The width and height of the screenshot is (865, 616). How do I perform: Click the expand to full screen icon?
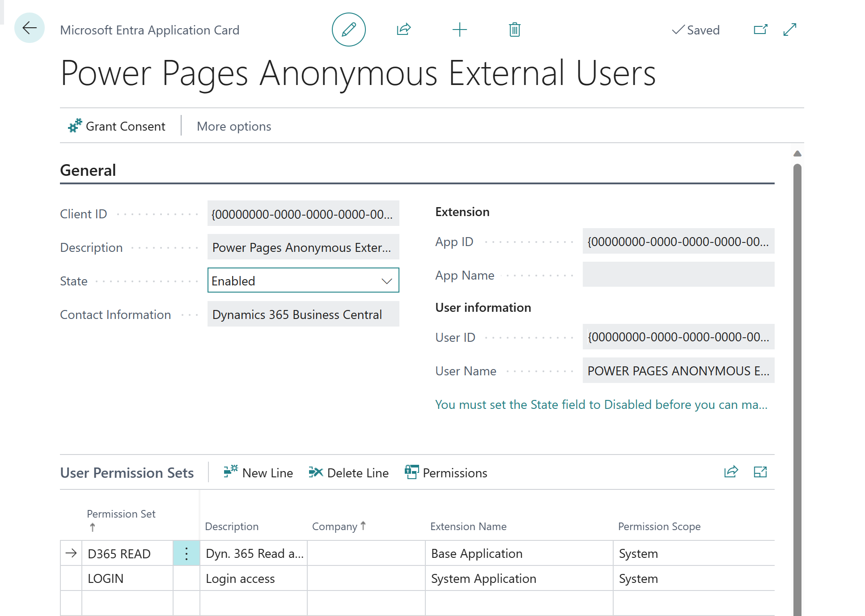pyautogui.click(x=789, y=30)
